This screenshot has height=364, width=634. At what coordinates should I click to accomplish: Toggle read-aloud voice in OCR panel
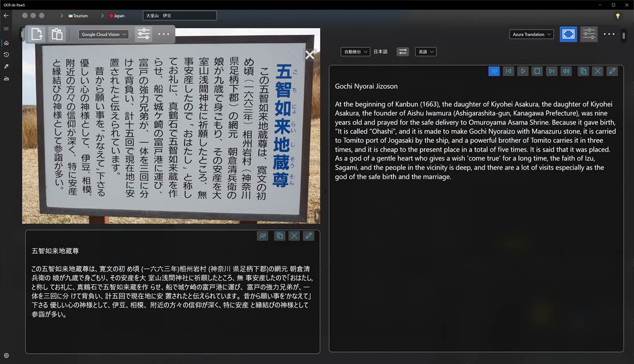(x=262, y=235)
